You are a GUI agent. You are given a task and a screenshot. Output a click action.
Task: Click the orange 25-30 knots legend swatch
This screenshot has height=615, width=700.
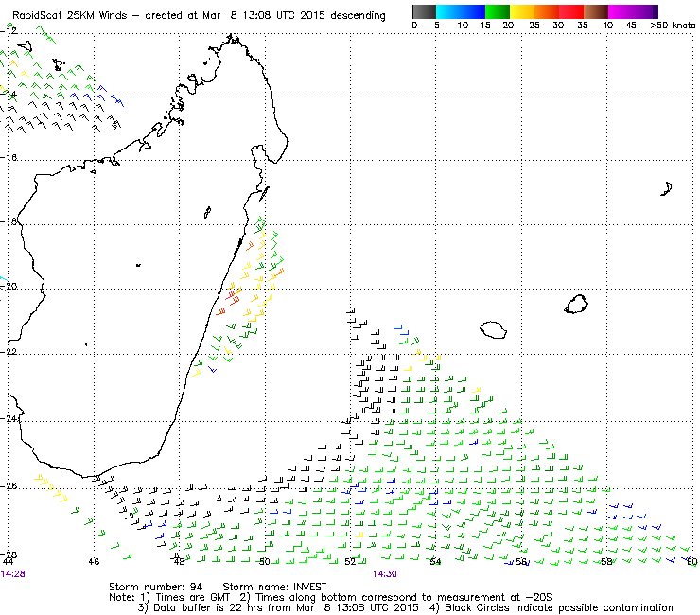[x=547, y=11]
